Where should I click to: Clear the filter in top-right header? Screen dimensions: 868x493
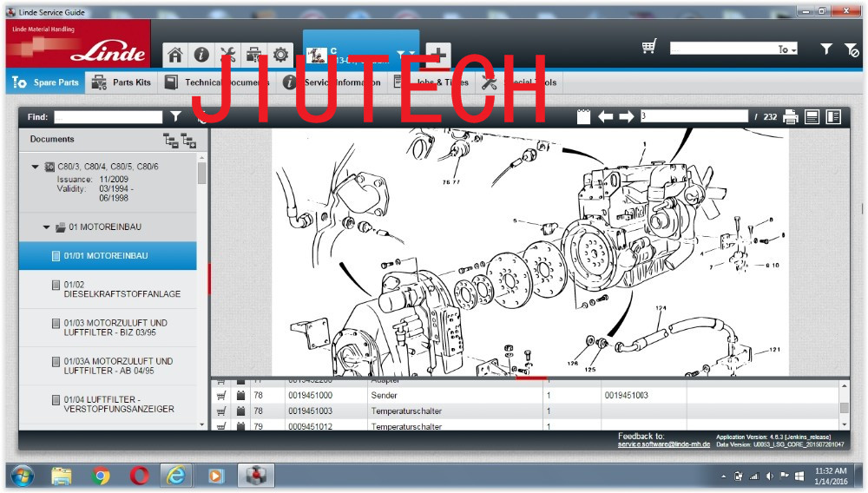coord(852,50)
